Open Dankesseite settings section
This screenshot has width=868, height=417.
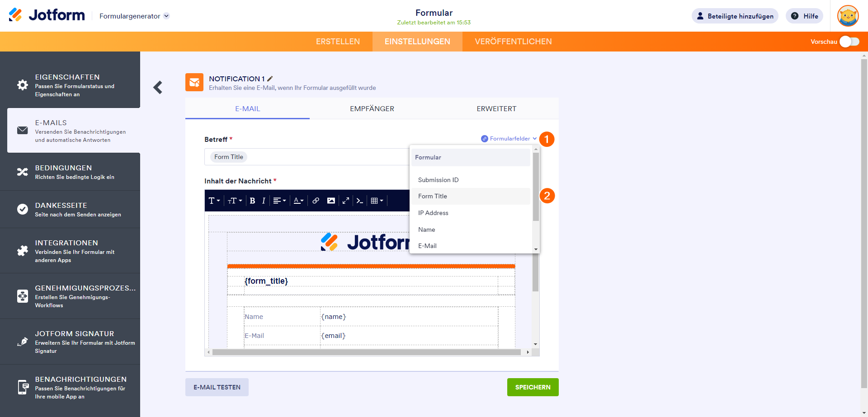(70, 209)
